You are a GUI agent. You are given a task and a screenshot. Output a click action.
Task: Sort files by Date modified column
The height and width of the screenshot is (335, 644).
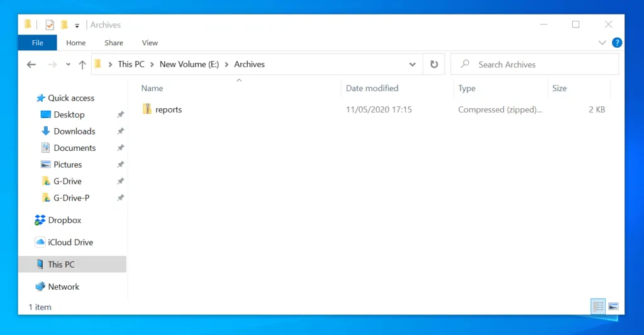(x=372, y=89)
